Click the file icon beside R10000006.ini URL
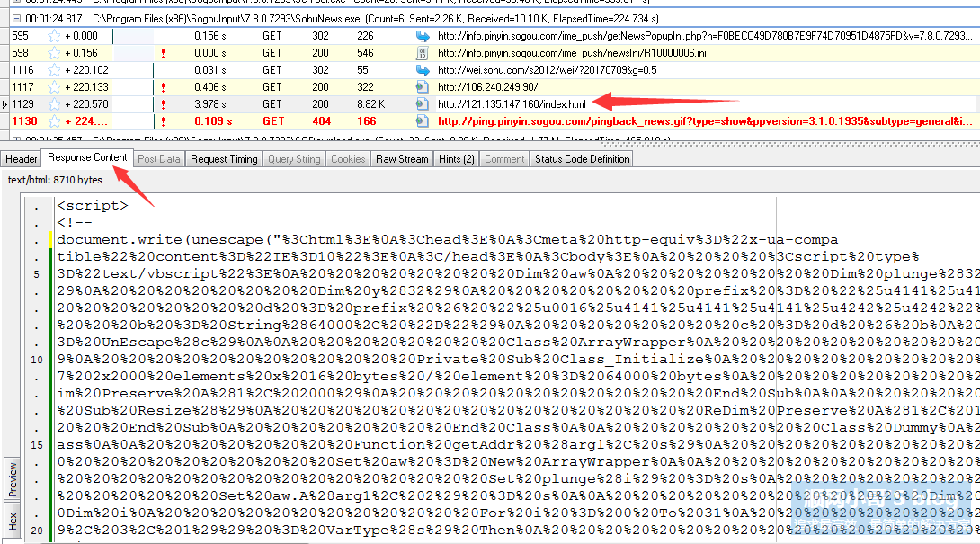Viewport: 980px width, 544px height. 423,53
